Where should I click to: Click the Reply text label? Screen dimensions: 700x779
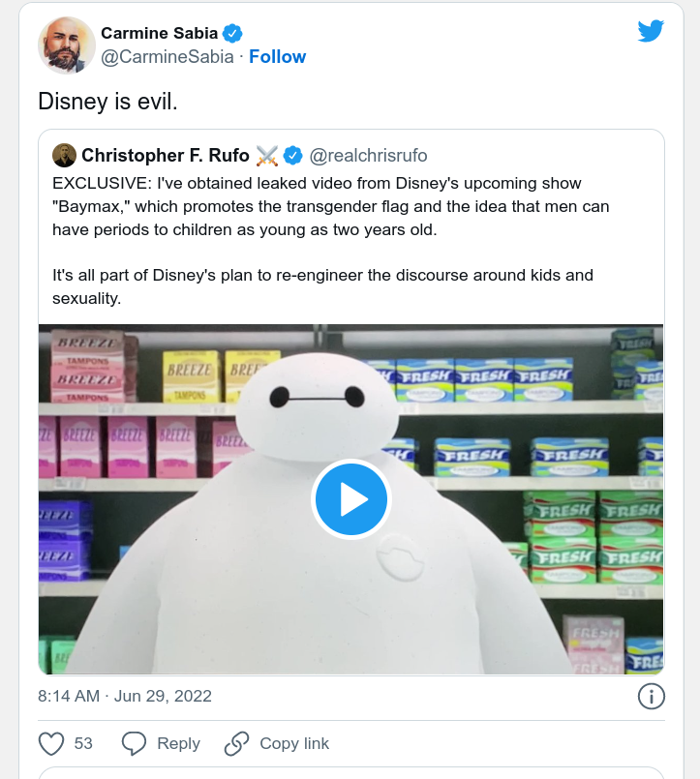(x=178, y=743)
